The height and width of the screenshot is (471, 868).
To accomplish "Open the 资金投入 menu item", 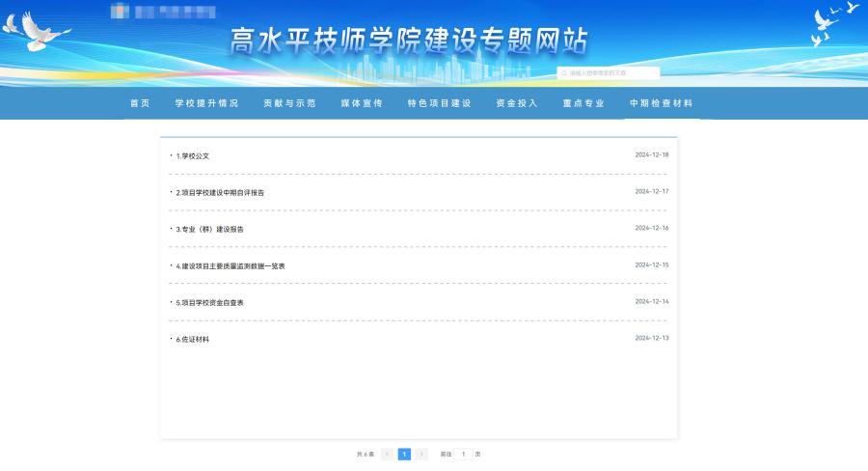I will [x=517, y=103].
